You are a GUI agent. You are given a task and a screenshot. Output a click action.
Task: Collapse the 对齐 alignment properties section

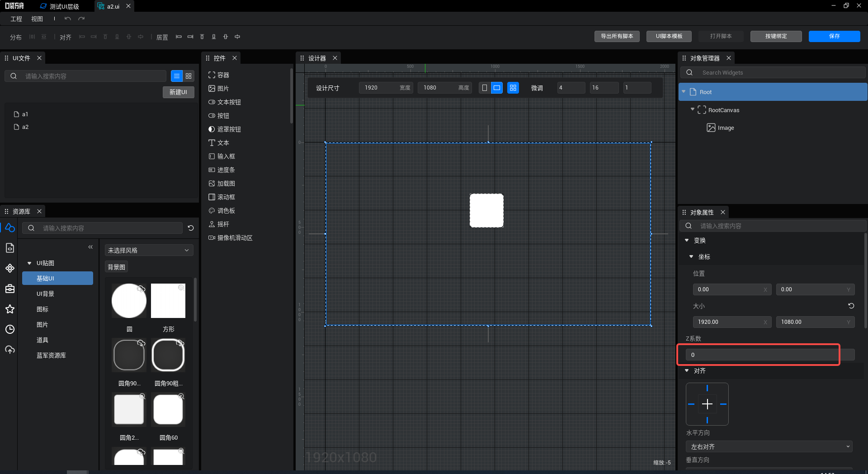tap(687, 370)
